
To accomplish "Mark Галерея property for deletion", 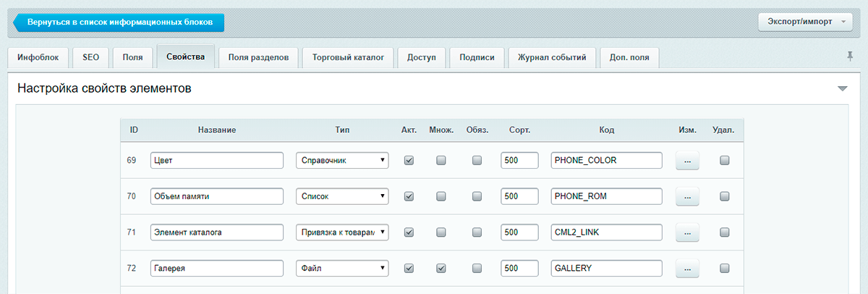I will click(x=724, y=269).
